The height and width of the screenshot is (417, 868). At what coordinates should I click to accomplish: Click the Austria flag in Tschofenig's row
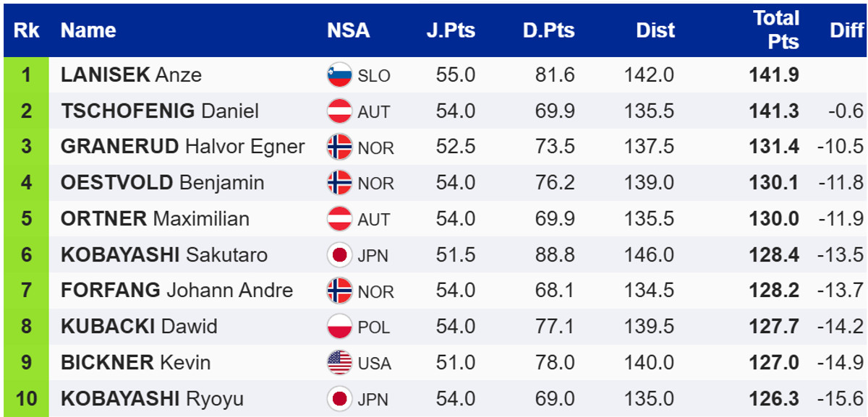pos(339,111)
